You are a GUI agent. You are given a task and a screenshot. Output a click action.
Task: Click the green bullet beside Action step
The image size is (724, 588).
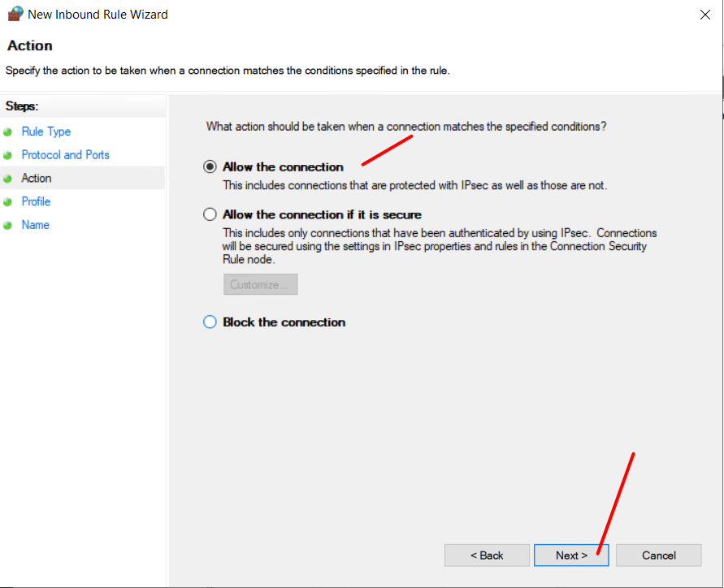(7, 179)
